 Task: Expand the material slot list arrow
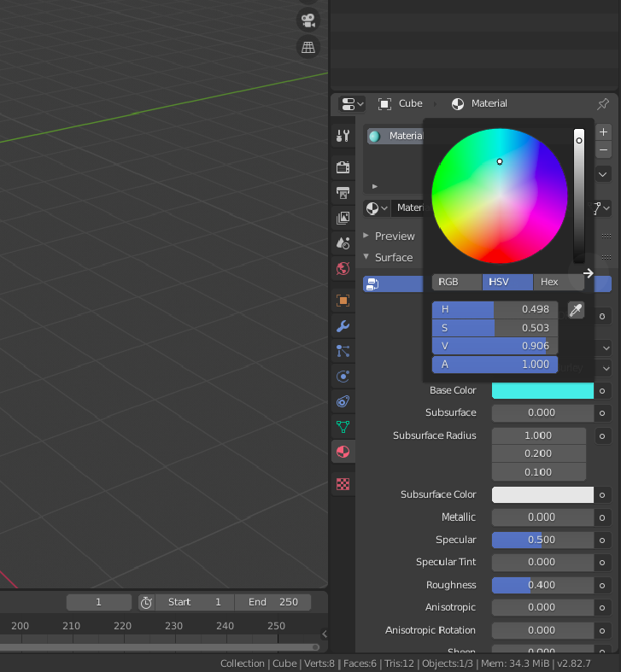click(x=374, y=186)
